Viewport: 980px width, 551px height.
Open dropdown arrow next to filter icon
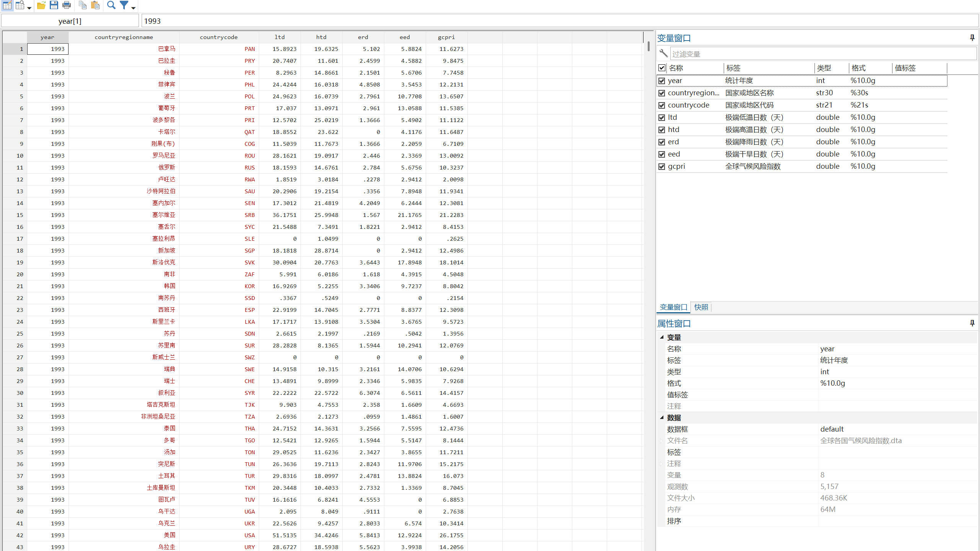tap(133, 8)
